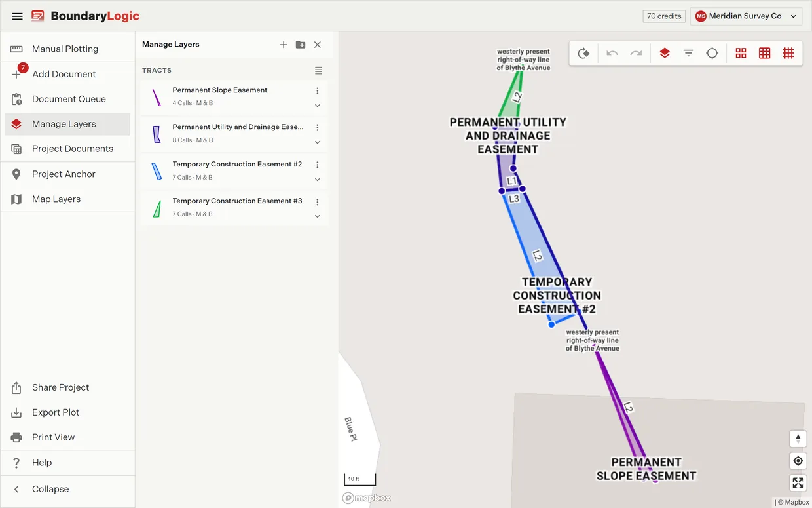Screen dimensions: 812x508
Task: Expand Permanent Utility and Drainage Easement details
Action: (x=318, y=142)
